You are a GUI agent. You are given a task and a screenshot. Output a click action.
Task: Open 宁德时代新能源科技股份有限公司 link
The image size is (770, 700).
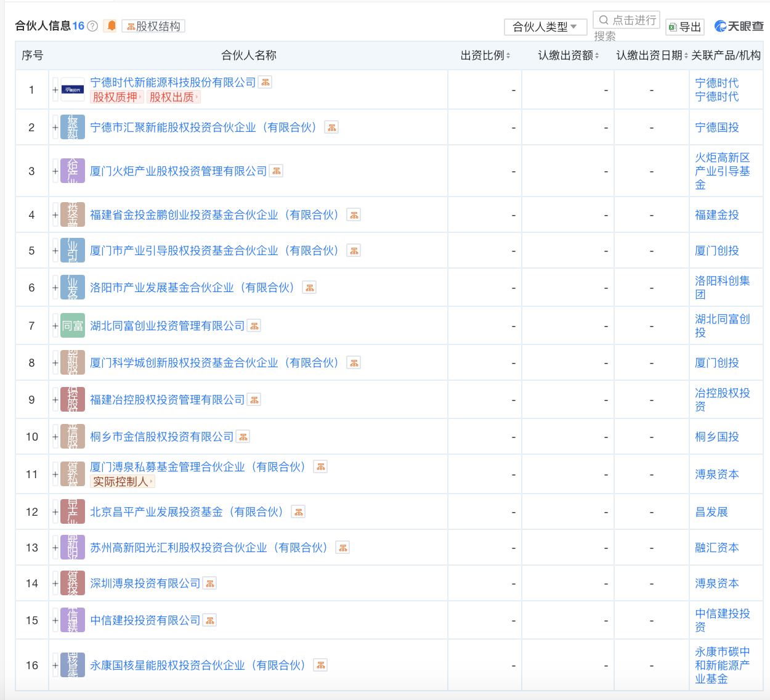[x=173, y=83]
